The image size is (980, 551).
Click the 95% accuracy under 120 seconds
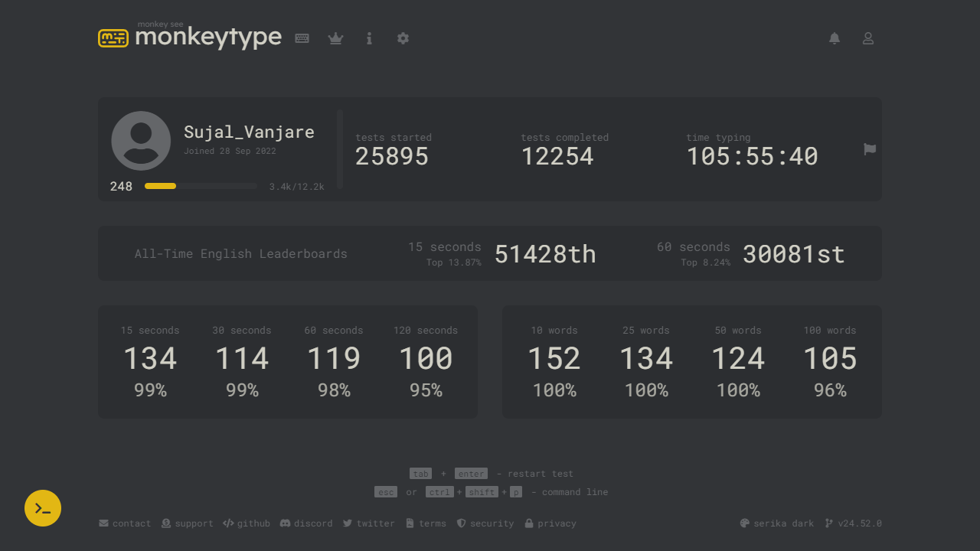pyautogui.click(x=426, y=390)
